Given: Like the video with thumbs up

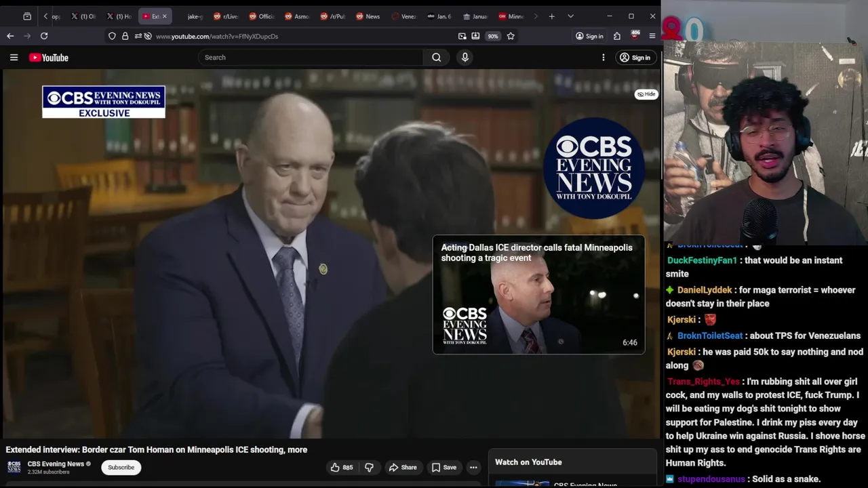Looking at the screenshot, I should pyautogui.click(x=341, y=467).
